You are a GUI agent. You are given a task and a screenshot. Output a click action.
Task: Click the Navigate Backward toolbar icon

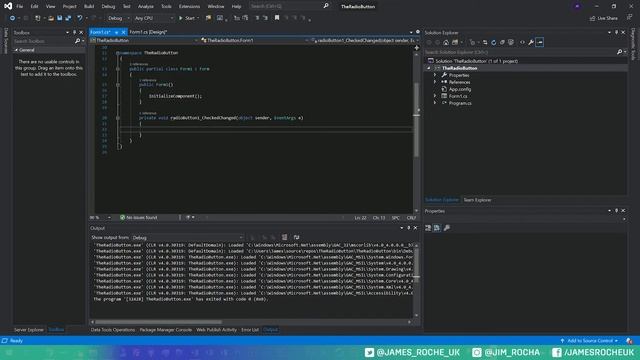12,18
